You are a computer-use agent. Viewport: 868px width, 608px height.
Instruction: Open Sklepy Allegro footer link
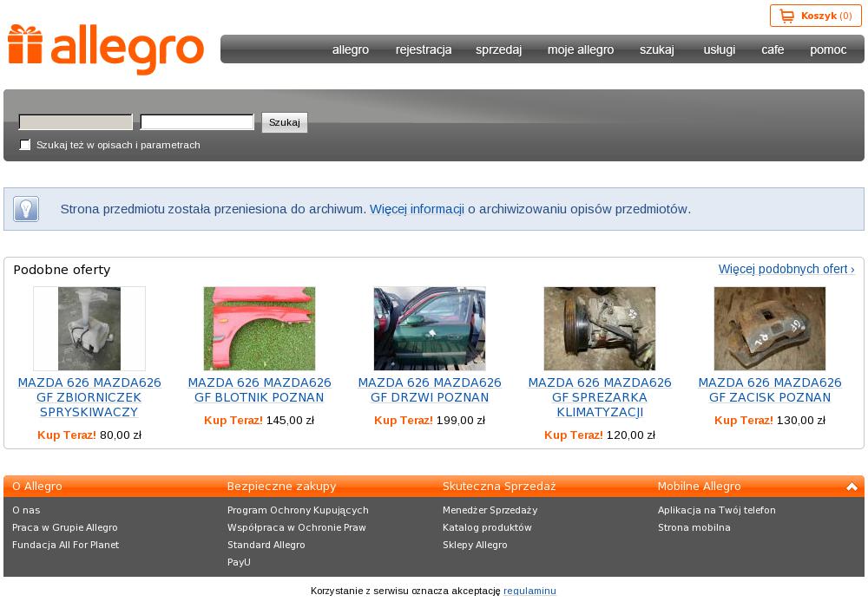click(475, 545)
